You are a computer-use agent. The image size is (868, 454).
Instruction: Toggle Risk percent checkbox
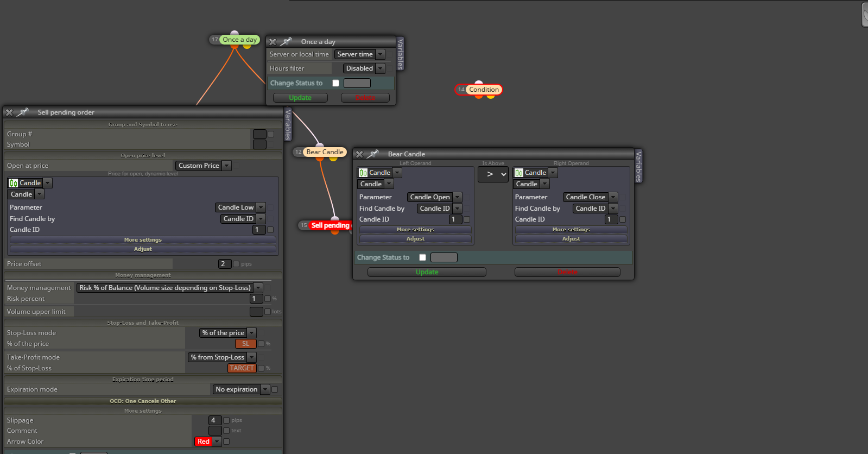pyautogui.click(x=267, y=299)
